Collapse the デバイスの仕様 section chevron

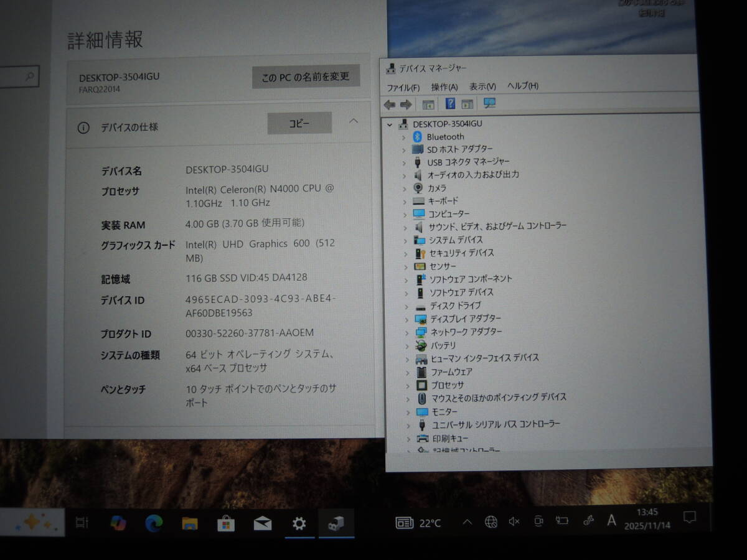pos(354,121)
